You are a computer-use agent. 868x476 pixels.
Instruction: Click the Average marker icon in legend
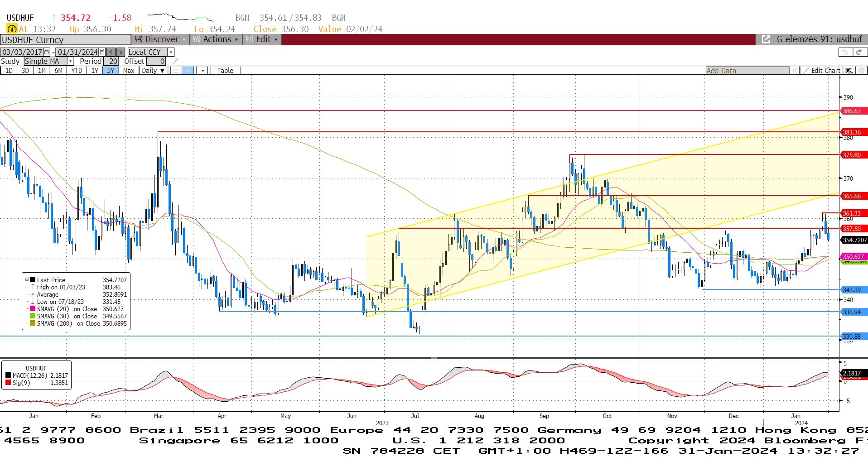point(33,294)
